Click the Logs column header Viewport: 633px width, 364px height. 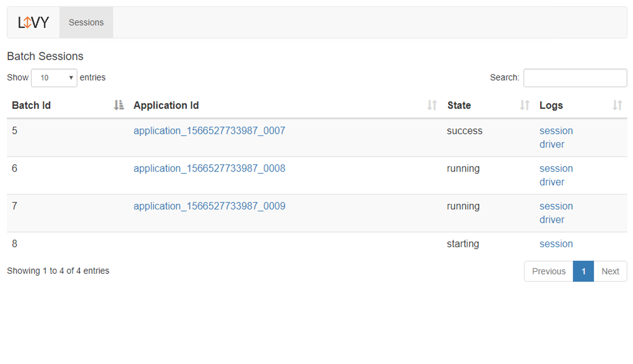click(x=581, y=105)
